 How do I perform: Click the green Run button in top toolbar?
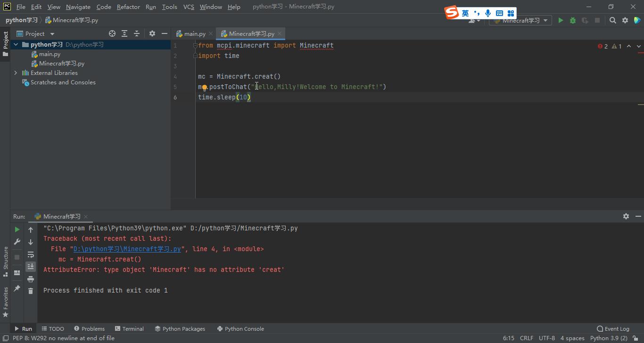561,20
